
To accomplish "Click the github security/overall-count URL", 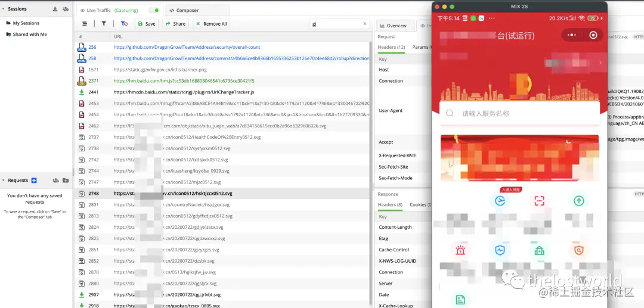I will click(187, 47).
